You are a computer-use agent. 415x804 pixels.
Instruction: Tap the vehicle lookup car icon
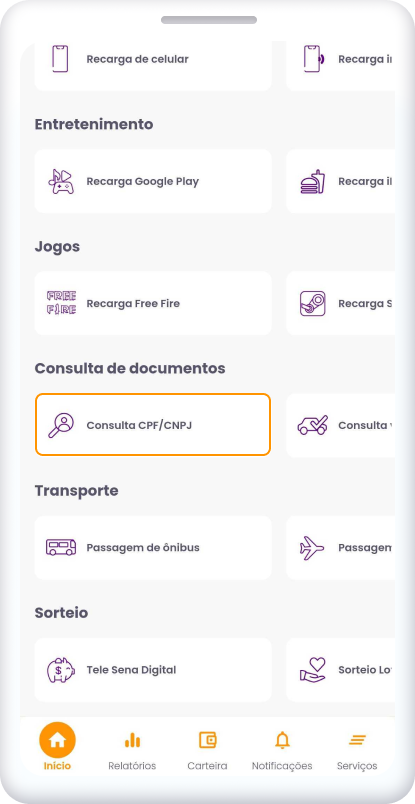coord(313,425)
